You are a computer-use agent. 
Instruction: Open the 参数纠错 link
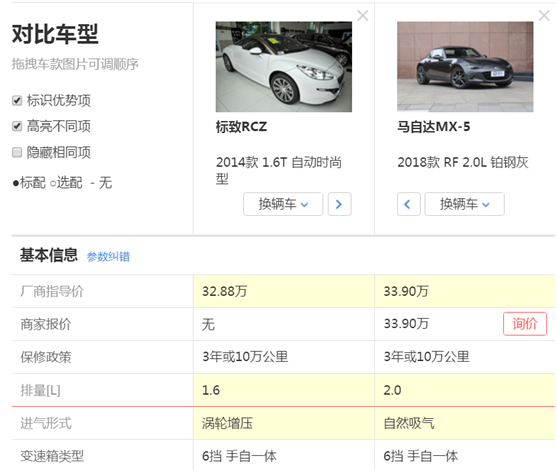(x=108, y=256)
